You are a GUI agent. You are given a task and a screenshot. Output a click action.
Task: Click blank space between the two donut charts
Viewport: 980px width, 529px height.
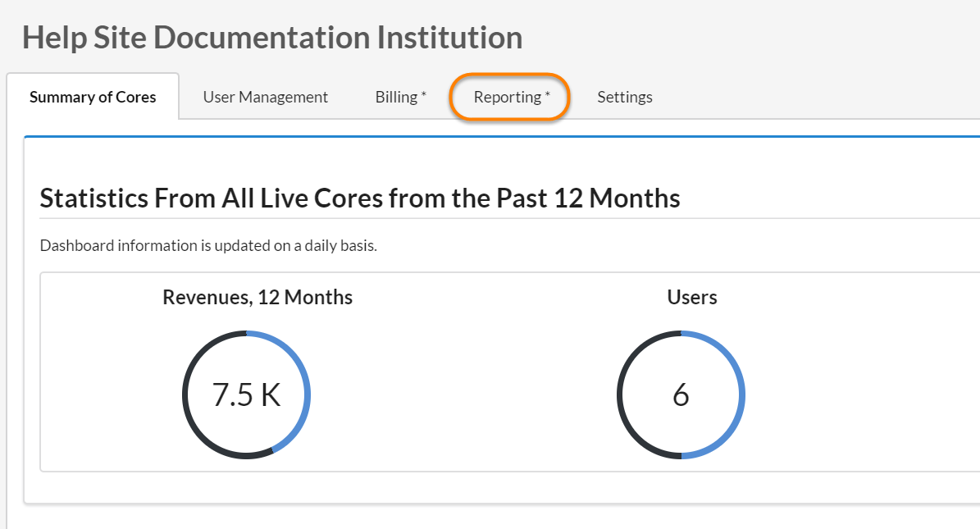(463, 395)
